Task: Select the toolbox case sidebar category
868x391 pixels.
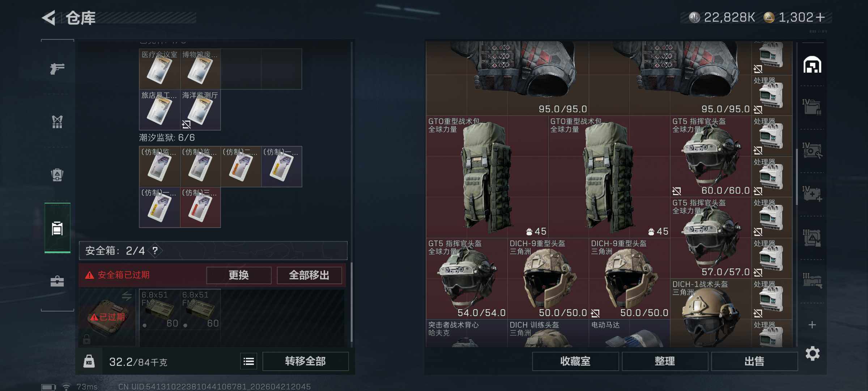Action: [x=57, y=281]
